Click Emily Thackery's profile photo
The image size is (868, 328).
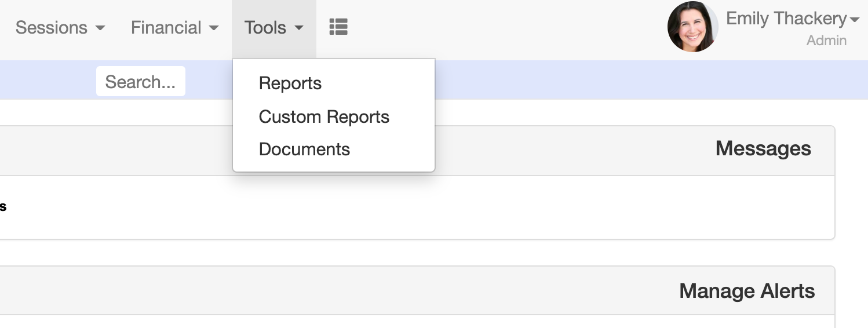pos(692,27)
